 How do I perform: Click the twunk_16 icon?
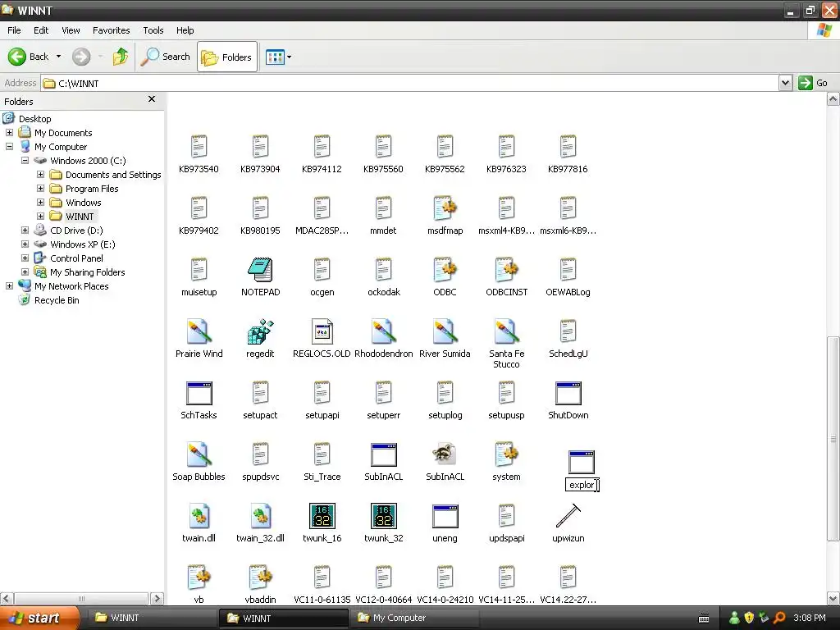pos(322,516)
